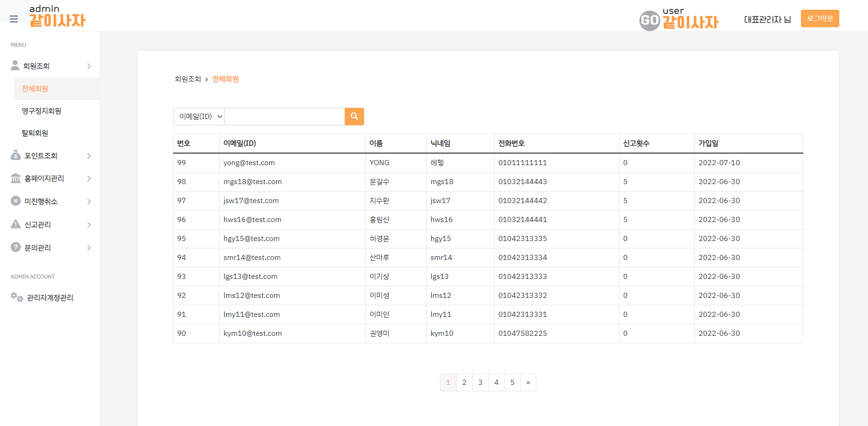Toggle the hamburger sidebar menu
This screenshot has width=868, height=426.
click(14, 19)
